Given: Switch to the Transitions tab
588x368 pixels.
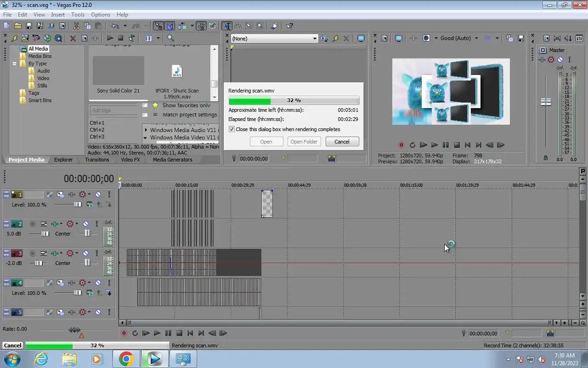Looking at the screenshot, I should (x=97, y=160).
